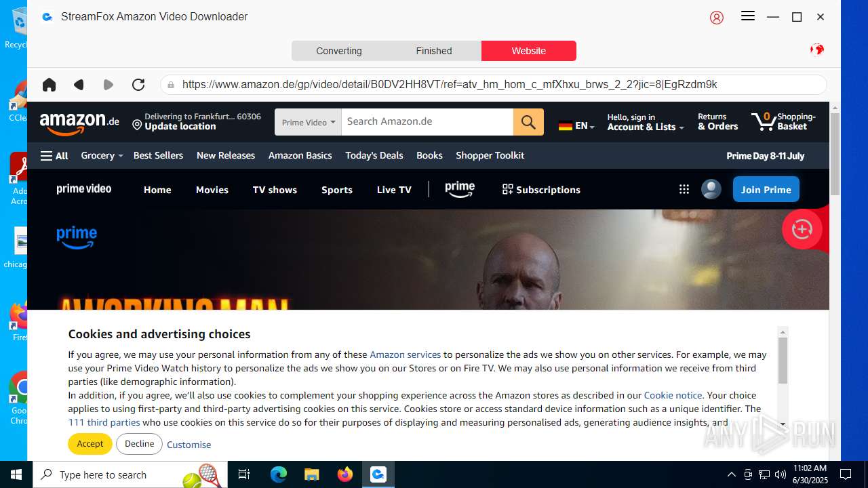
Task: Open the Cookie notice link
Action: [x=673, y=395]
